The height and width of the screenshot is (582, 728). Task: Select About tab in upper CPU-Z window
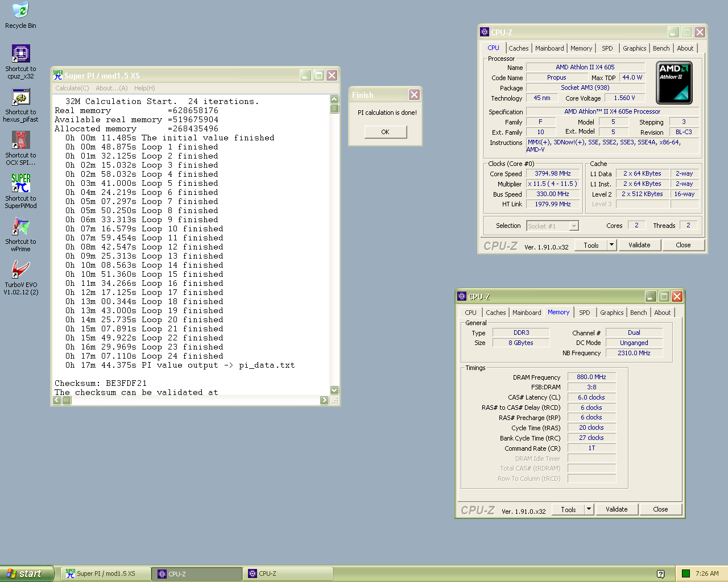[685, 48]
